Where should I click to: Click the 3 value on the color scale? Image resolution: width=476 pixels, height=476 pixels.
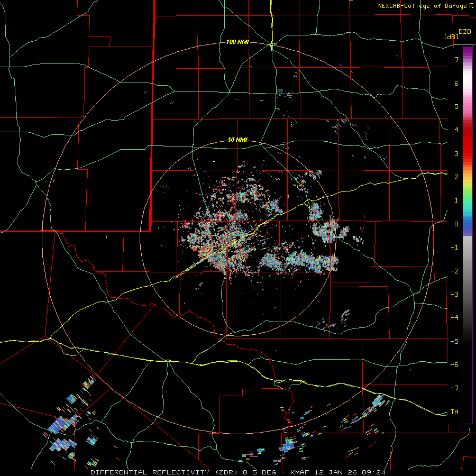[x=456, y=153]
